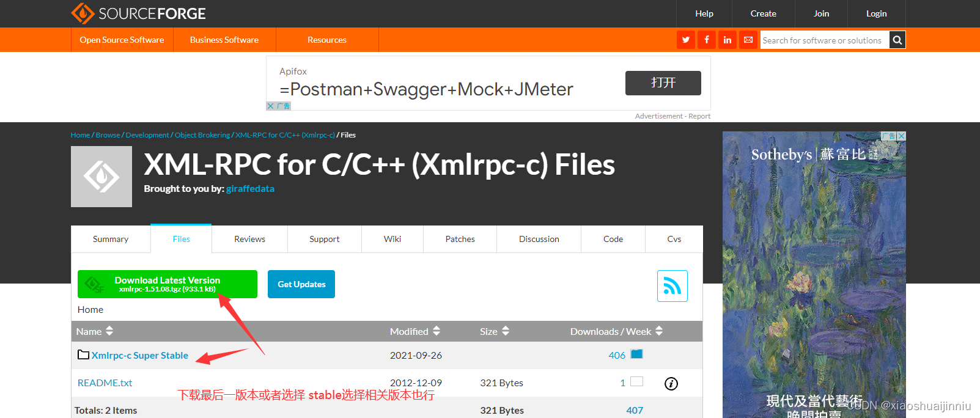Screen dimensions: 980x418
Task: Go to Development breadcrumb
Action: point(147,135)
